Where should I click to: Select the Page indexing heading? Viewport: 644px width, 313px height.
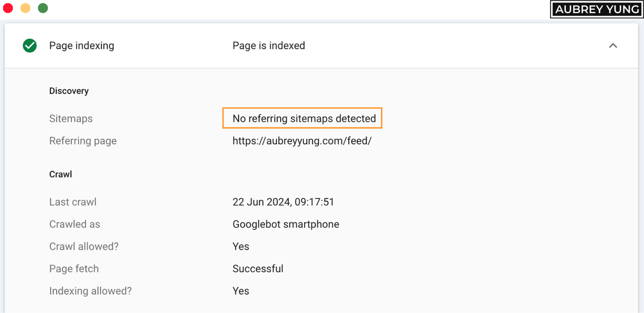[x=81, y=46]
